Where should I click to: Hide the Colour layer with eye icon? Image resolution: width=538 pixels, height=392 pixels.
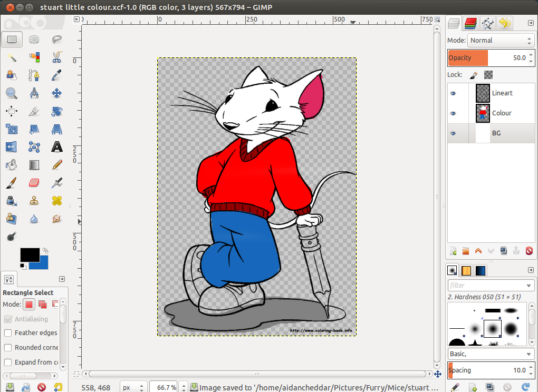(453, 113)
